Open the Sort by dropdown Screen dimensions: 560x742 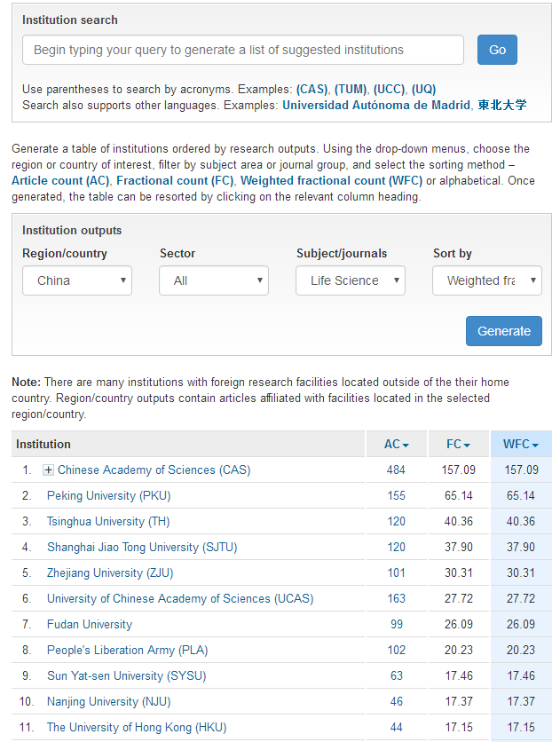[x=487, y=280]
